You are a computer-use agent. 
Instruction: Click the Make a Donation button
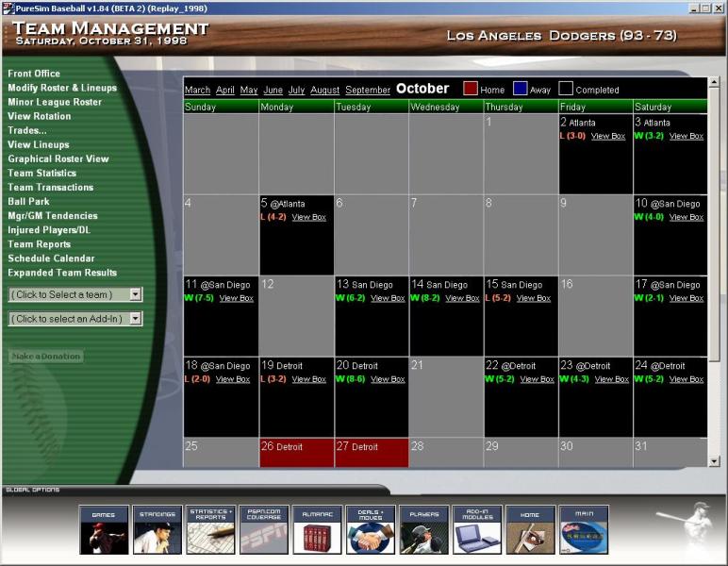46,357
